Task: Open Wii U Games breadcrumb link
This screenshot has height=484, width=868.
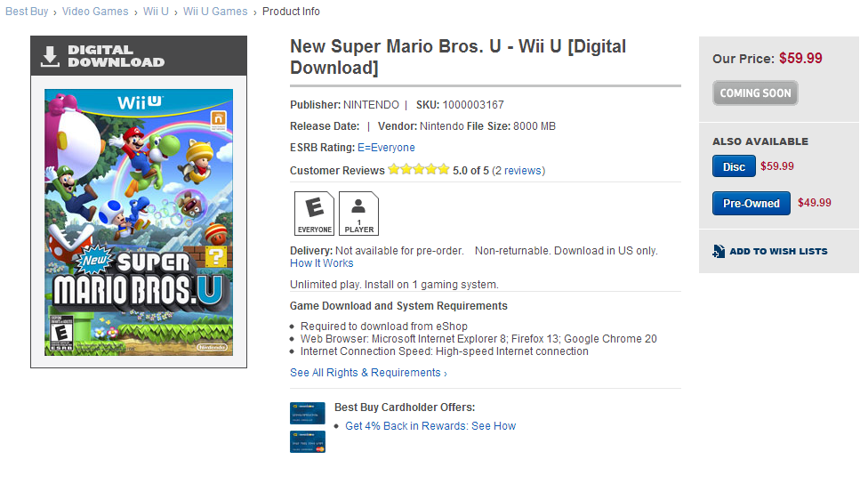Action: point(215,12)
